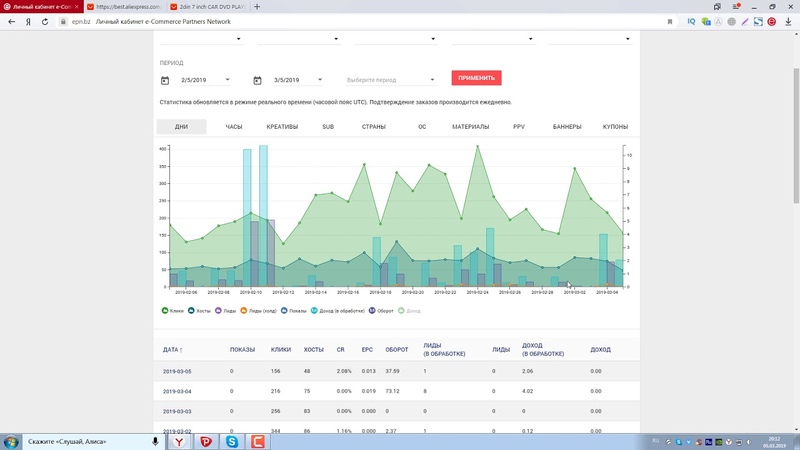The width and height of the screenshot is (800, 450).
Task: Open a new browser tab
Action: [x=258, y=6]
